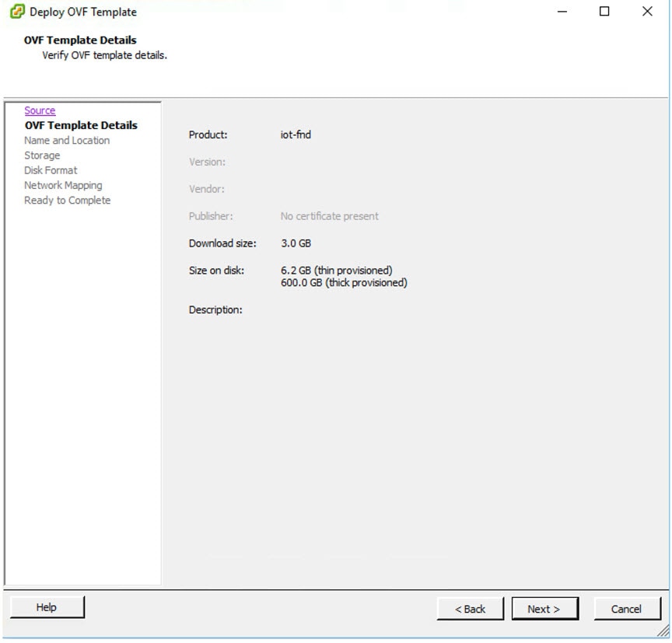Open the Source step link
Viewport: 672px width, 643px height.
pyautogui.click(x=40, y=110)
